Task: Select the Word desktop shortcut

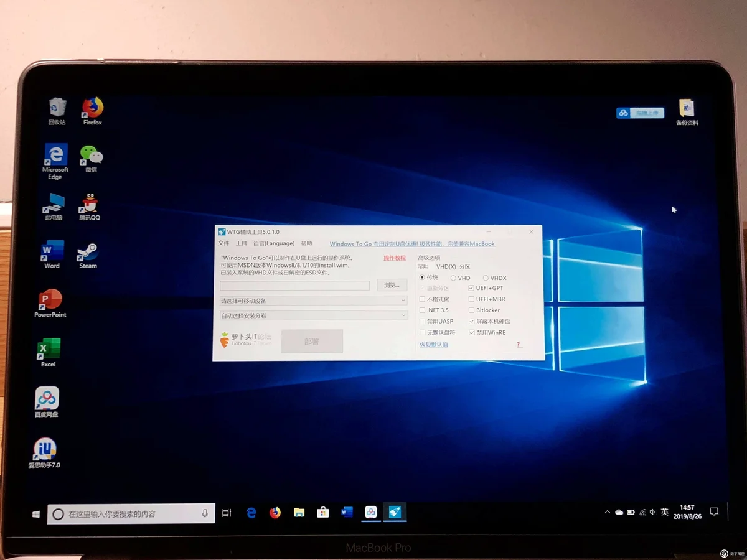Action: tap(52, 255)
